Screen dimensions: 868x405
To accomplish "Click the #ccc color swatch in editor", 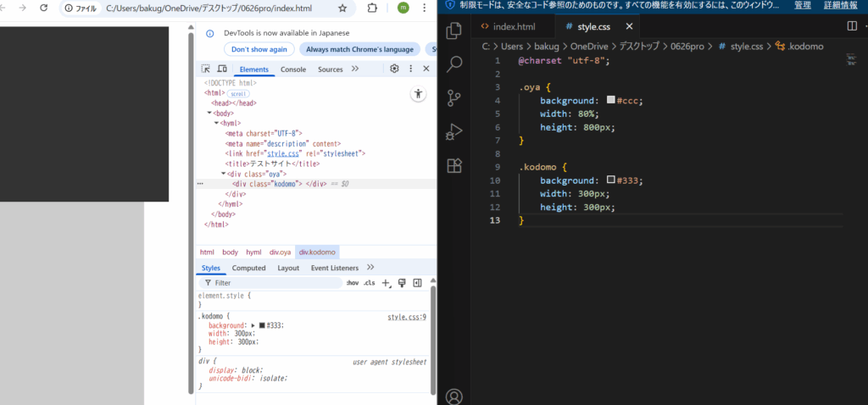I will [610, 101].
